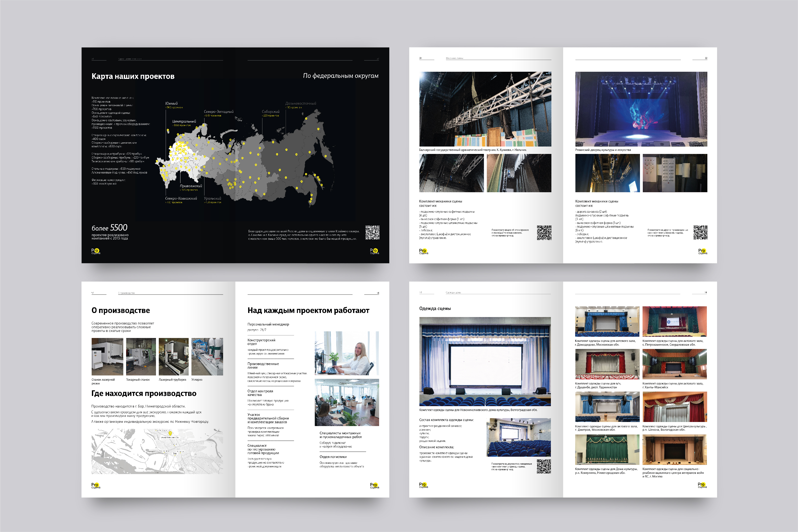798x532 pixels.
Task: Click the Pro сцена logo below the Отдел логистики text
Action: (374, 486)
